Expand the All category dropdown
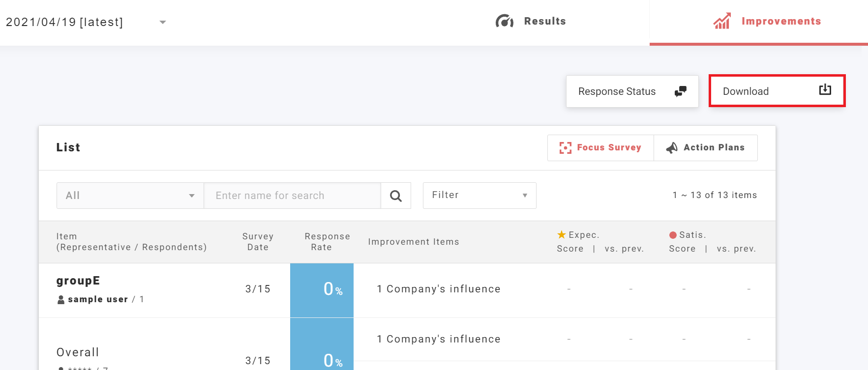The width and height of the screenshot is (868, 370). 130,196
